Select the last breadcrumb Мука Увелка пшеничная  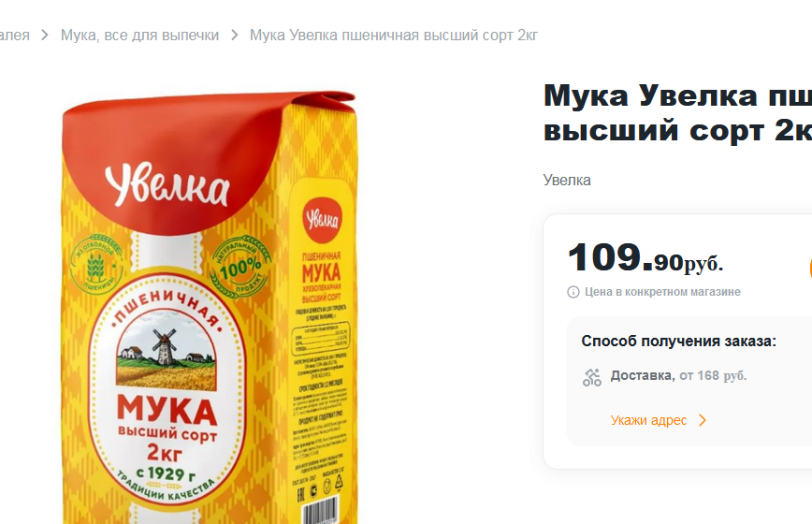[x=394, y=36]
